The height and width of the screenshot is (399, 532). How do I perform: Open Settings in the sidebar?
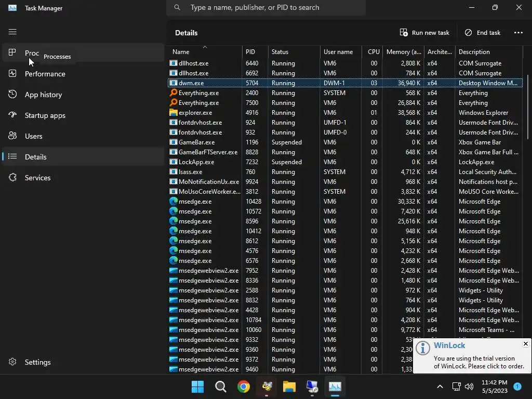[x=83, y=362]
